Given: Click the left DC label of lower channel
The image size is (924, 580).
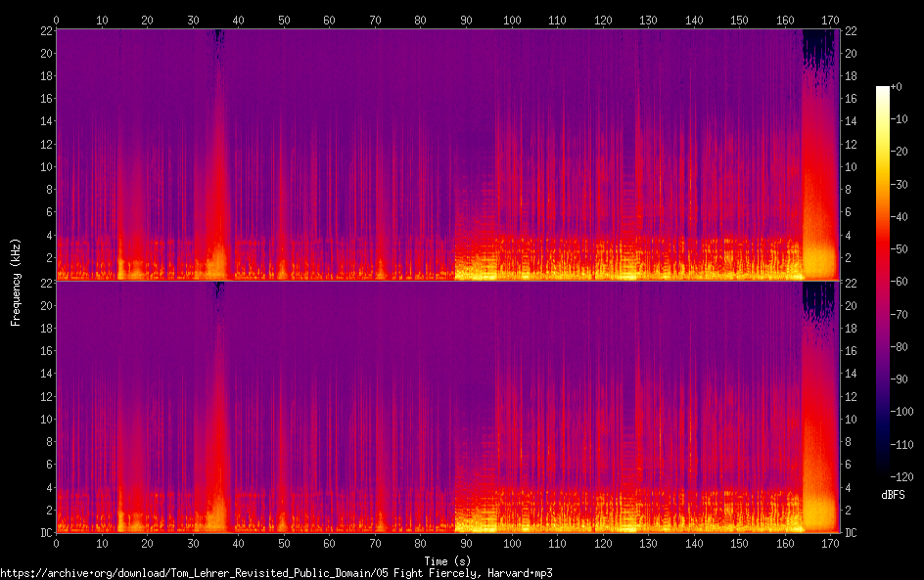Looking at the screenshot, I should (45, 533).
